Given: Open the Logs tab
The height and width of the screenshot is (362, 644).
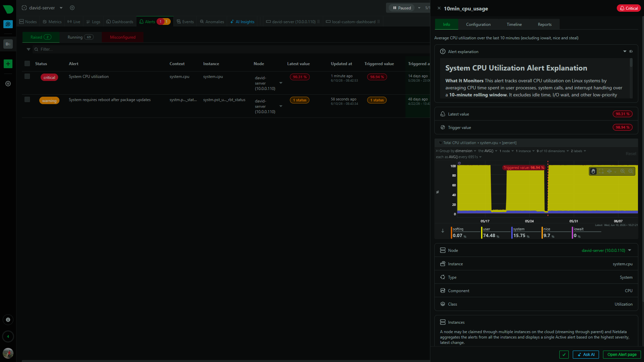Looking at the screenshot, I should coord(93,21).
